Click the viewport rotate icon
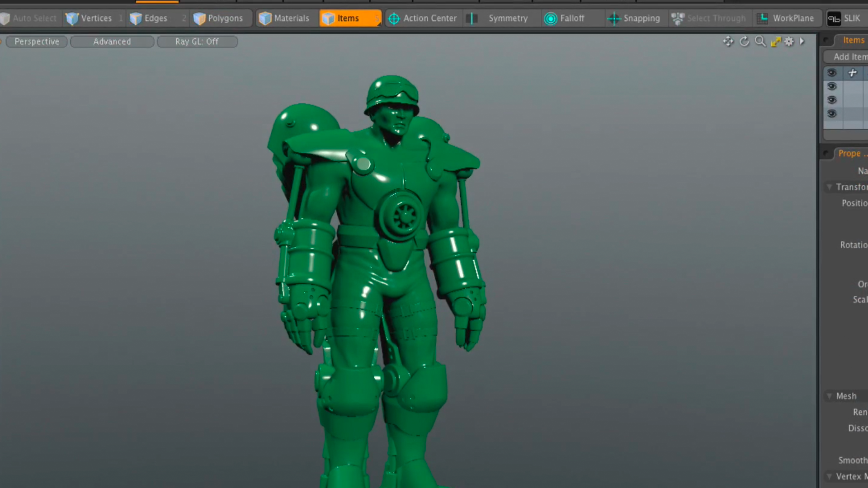The height and width of the screenshot is (488, 868). [x=745, y=41]
